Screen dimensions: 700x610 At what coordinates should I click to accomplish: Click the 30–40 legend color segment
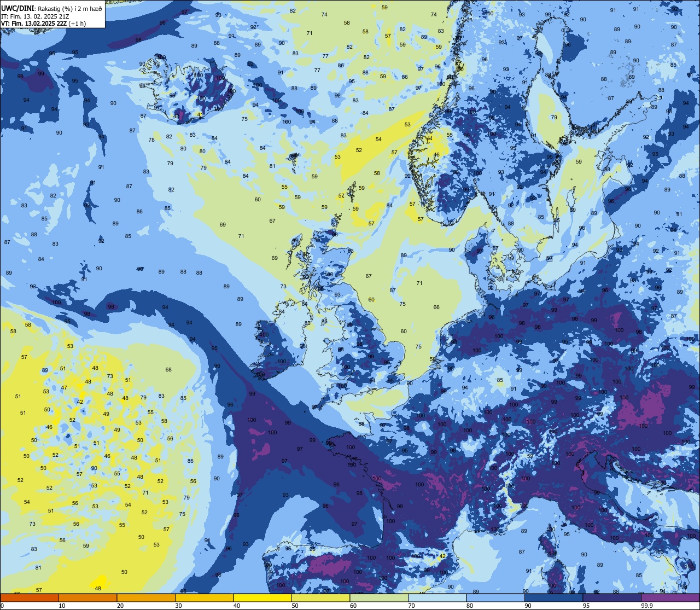click(x=204, y=597)
